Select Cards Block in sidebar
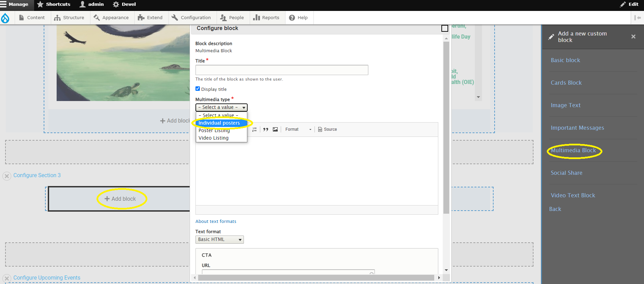This screenshot has width=644, height=284. point(566,83)
